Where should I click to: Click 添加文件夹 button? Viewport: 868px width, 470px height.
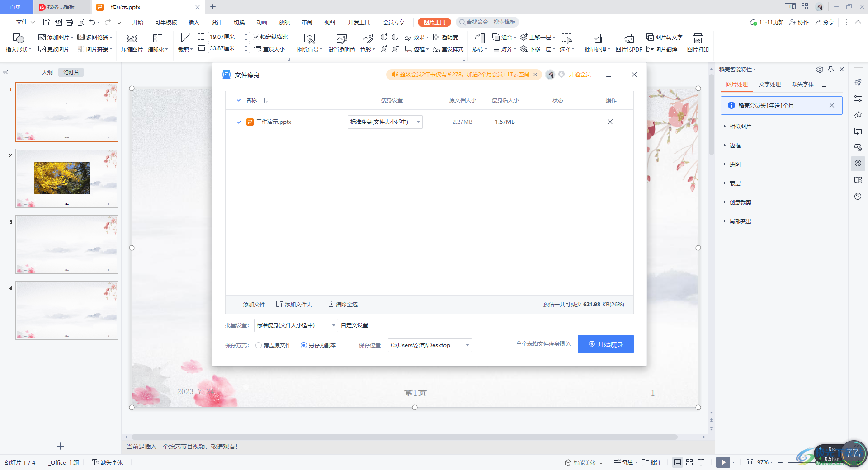point(294,304)
